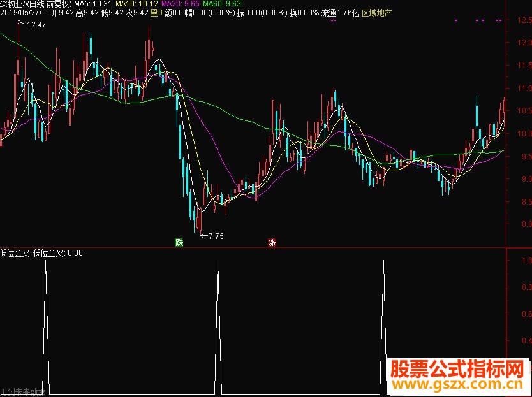Click the 低位金叉: 0.00 value readout

coord(58,253)
